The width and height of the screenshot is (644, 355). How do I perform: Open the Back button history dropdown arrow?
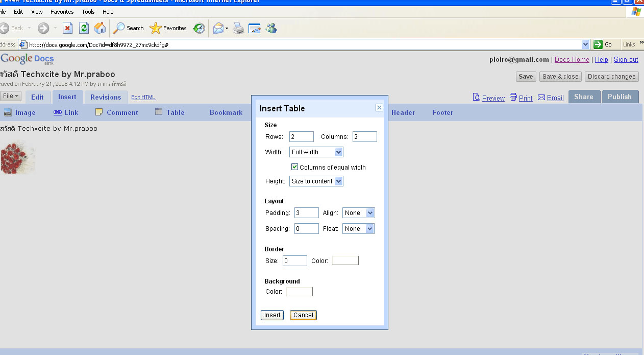pyautogui.click(x=29, y=28)
